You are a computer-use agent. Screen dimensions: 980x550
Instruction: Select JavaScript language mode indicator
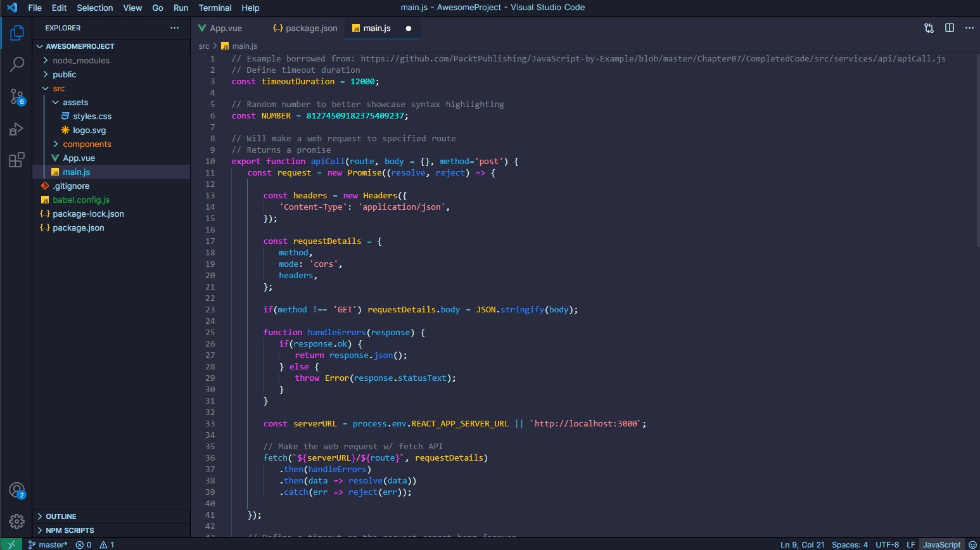(941, 544)
